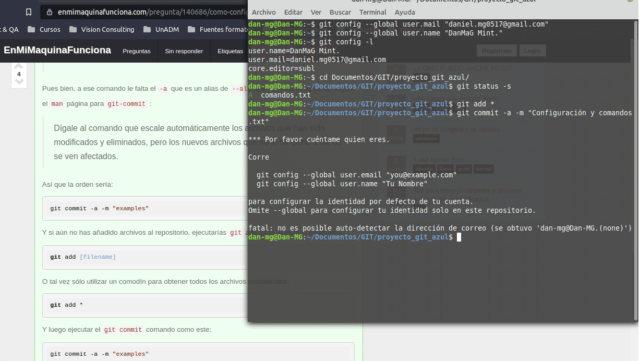This screenshot has width=640, height=361.
Task: Click 'comandos.txt' status line in terminal
Action: pos(285,95)
